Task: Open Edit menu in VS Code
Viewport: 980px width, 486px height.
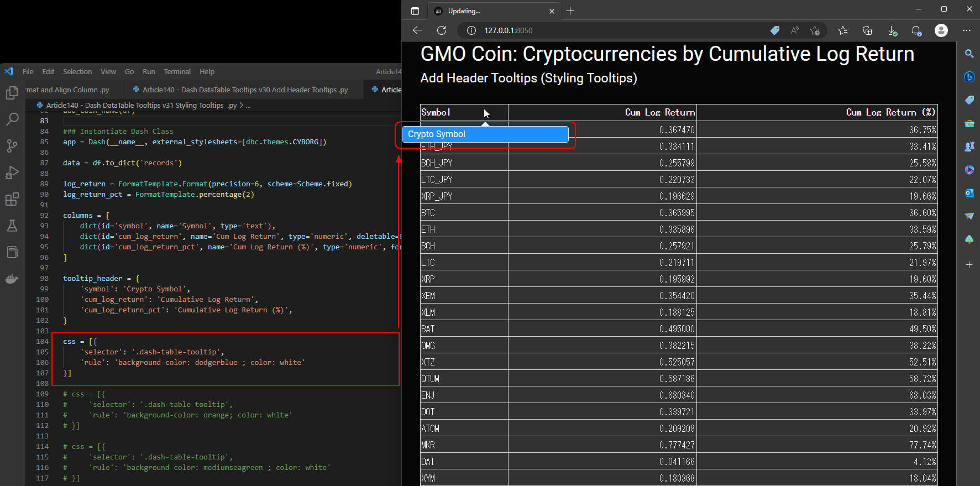Action: point(48,71)
